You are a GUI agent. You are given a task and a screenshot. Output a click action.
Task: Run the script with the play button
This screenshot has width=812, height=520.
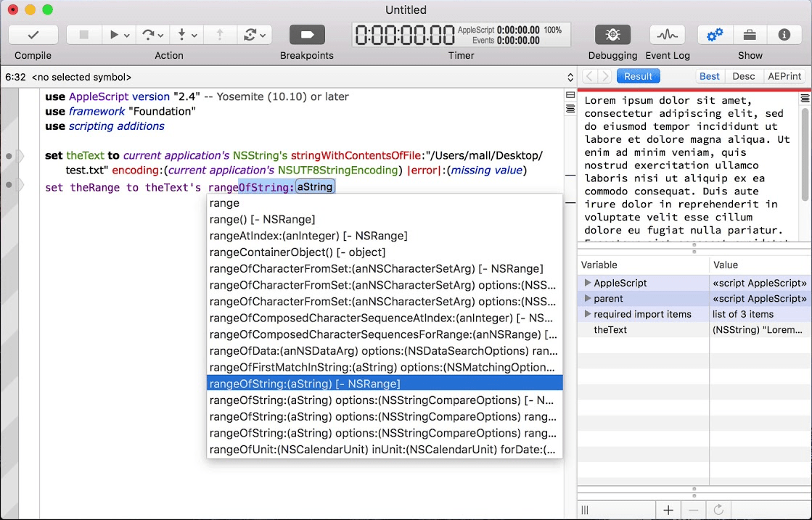114,35
